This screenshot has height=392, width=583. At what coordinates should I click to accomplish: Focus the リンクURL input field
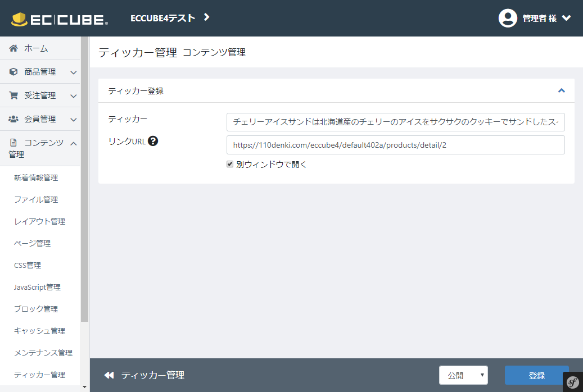(396, 145)
